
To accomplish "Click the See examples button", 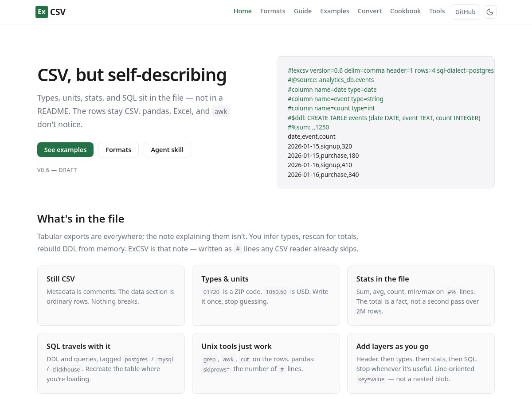I will pyautogui.click(x=65, y=149).
